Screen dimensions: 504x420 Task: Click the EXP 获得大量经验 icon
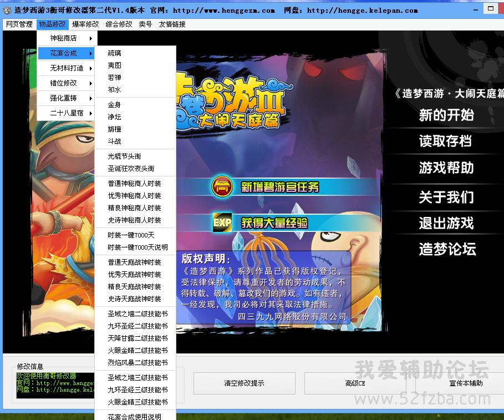(222, 222)
